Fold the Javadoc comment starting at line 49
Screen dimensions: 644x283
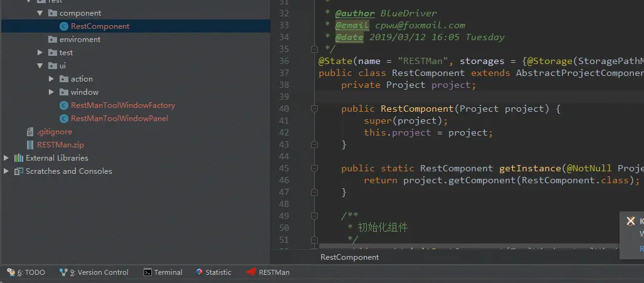315,216
